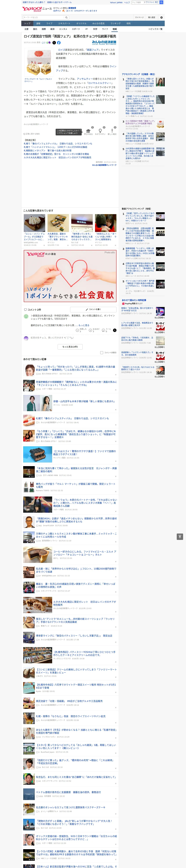Open '札幌で「春のパンフェスティバル」' list article

(x=72, y=418)
